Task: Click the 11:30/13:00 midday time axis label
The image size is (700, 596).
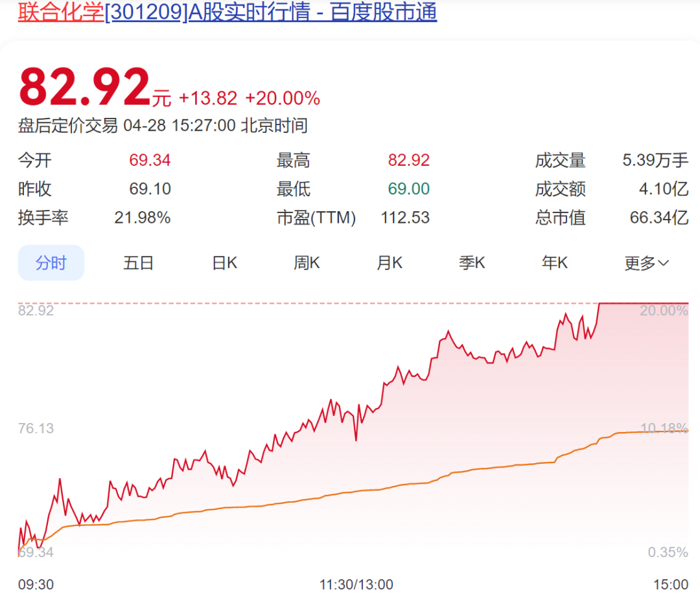Action: tap(356, 584)
